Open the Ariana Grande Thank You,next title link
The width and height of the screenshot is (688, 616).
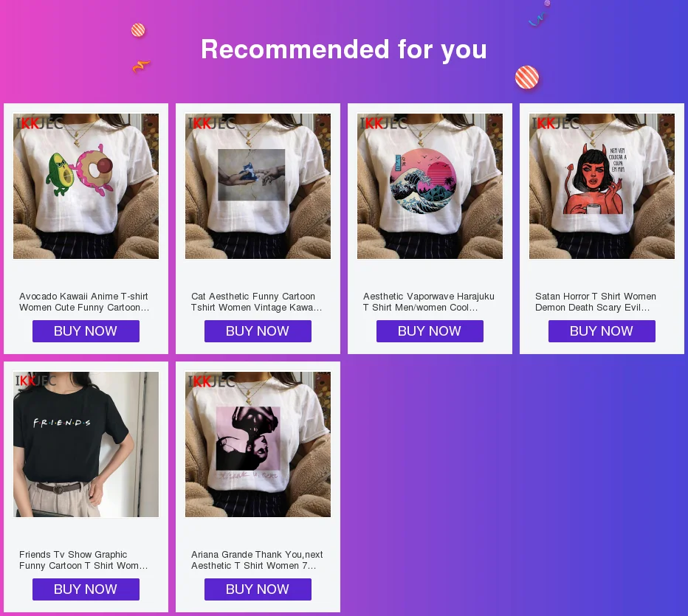tap(257, 560)
